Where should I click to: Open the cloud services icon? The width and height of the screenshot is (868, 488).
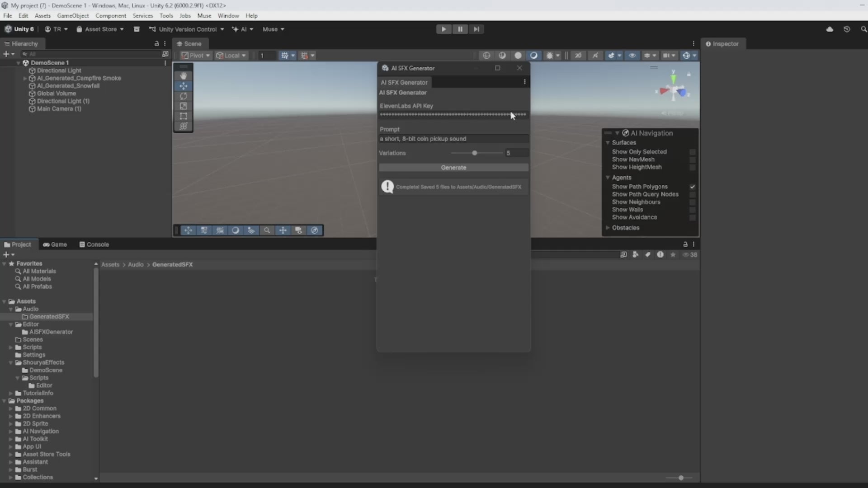pos(830,29)
